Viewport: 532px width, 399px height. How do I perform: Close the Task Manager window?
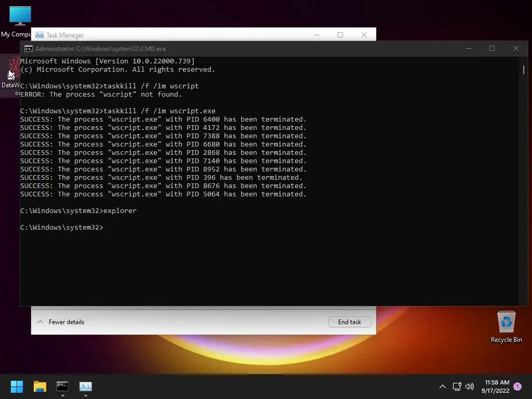(x=364, y=35)
